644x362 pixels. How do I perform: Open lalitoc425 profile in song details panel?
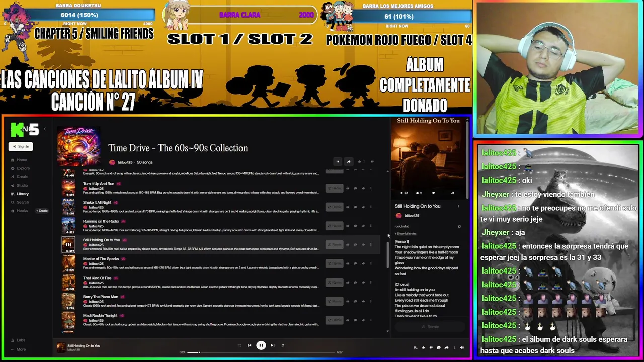(x=408, y=216)
